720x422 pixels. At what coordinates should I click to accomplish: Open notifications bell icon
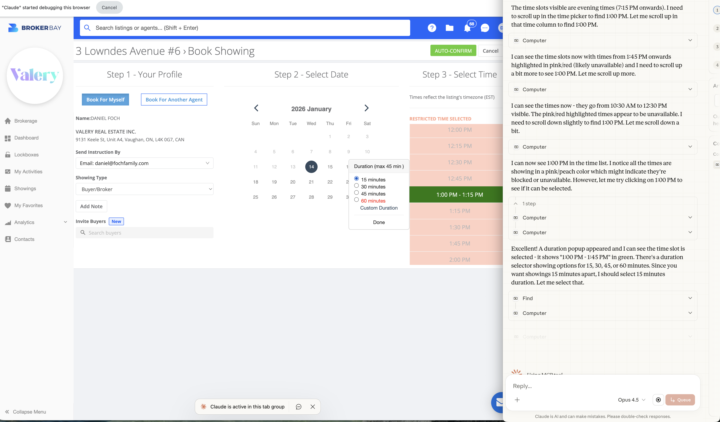pos(467,28)
